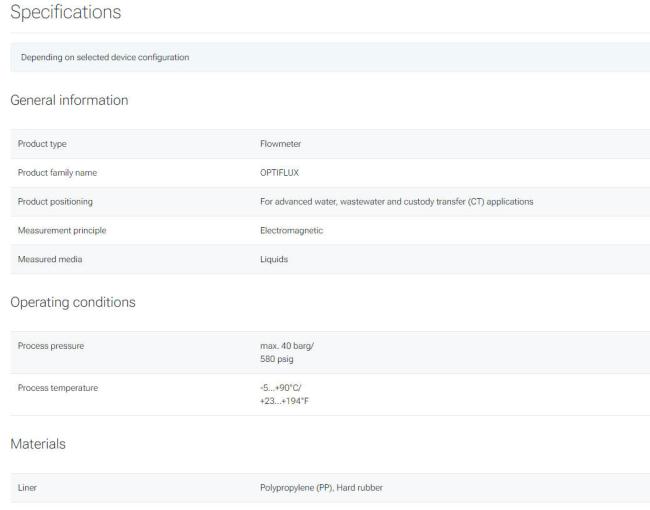Select the Process pressure row label
Viewport: 650px width, 510px height.
pyautogui.click(x=51, y=346)
